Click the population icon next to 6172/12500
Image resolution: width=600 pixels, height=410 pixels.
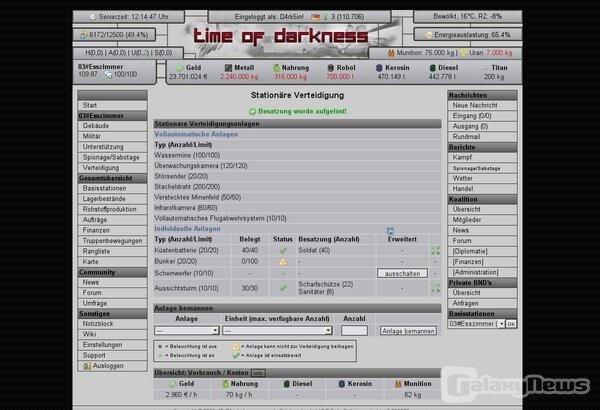pos(83,35)
